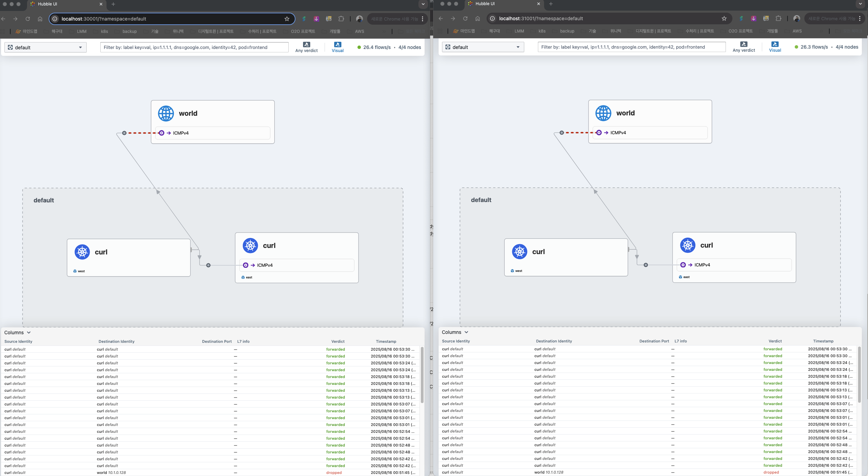868x476 pixels.
Task: Click Kubernetes icon on west curl card, left window
Action: [82, 252]
